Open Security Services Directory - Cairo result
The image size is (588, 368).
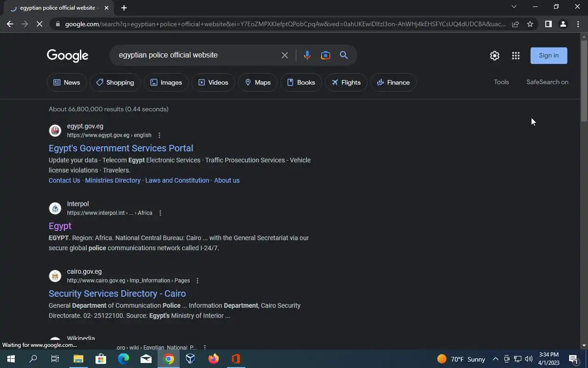pyautogui.click(x=117, y=293)
